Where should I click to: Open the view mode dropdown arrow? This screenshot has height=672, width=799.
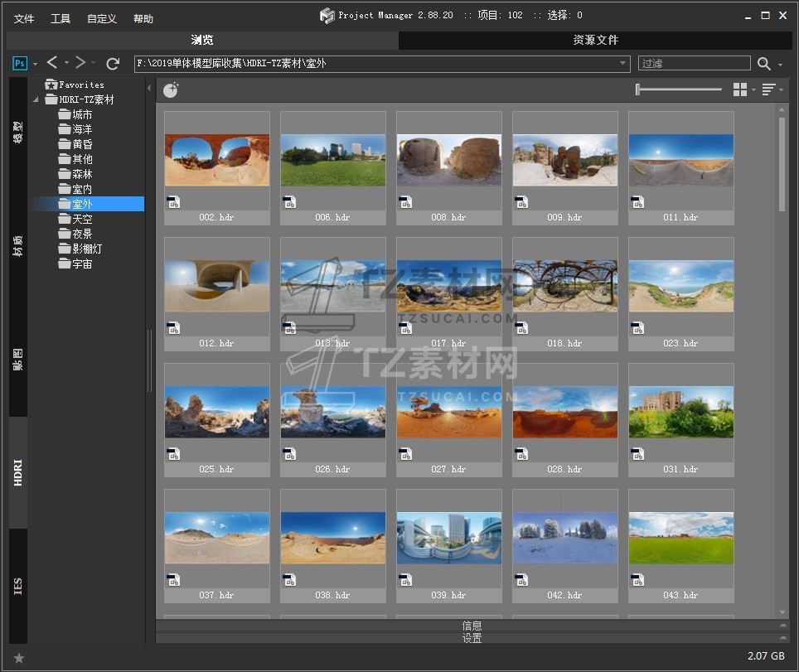point(753,90)
